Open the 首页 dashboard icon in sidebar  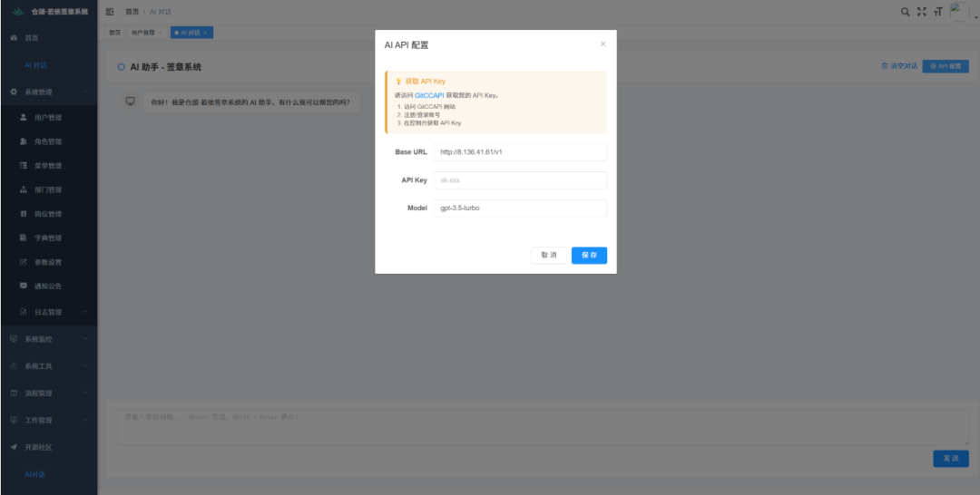click(14, 38)
